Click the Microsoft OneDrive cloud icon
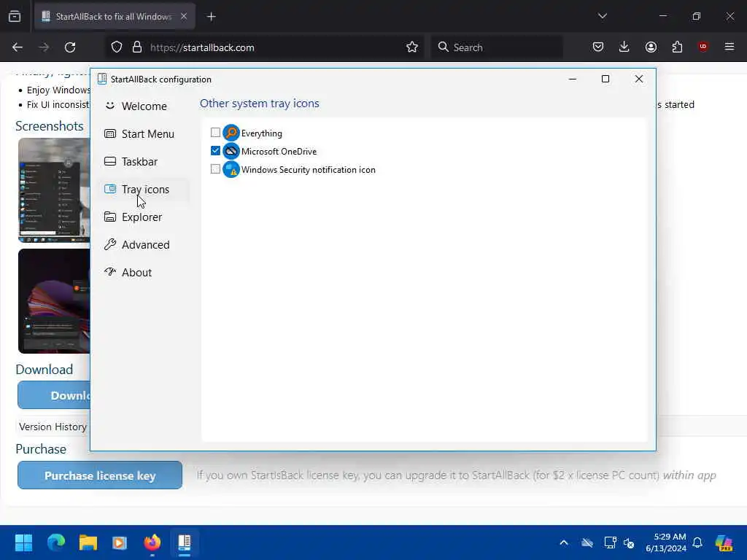 pos(231,151)
